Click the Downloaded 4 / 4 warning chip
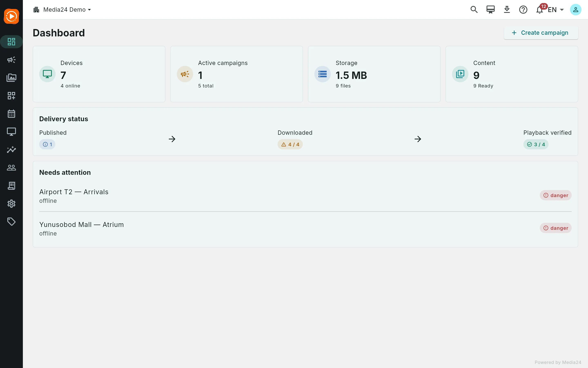Screen dimensions: 588x368 click(290, 144)
